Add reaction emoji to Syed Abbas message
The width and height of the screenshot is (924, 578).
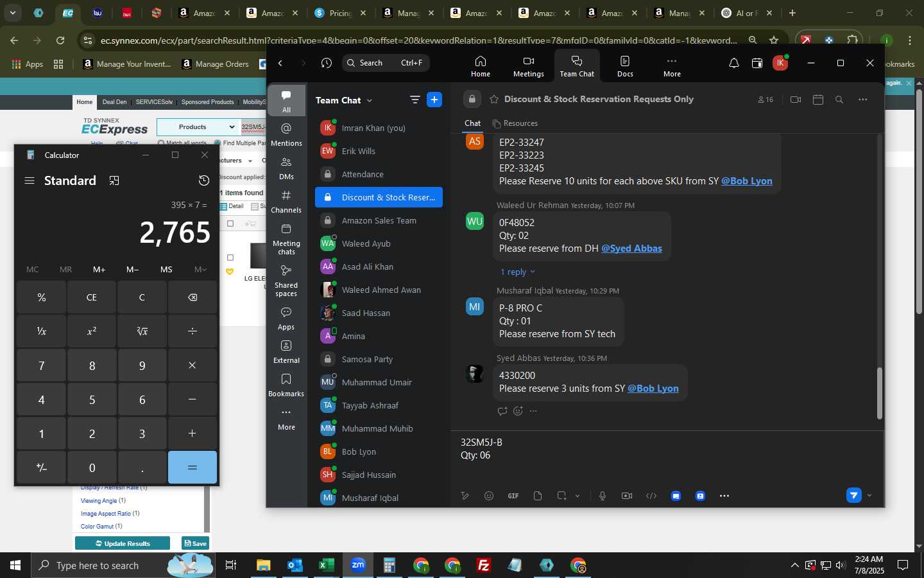(518, 411)
